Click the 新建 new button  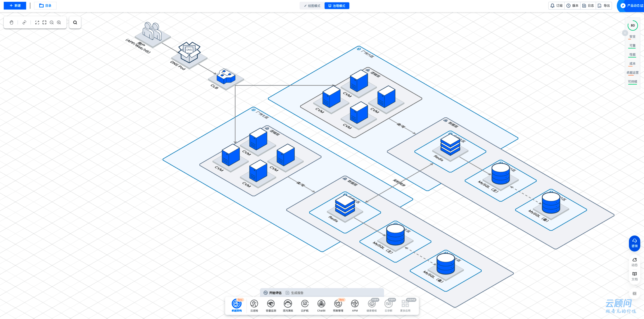(x=15, y=5)
